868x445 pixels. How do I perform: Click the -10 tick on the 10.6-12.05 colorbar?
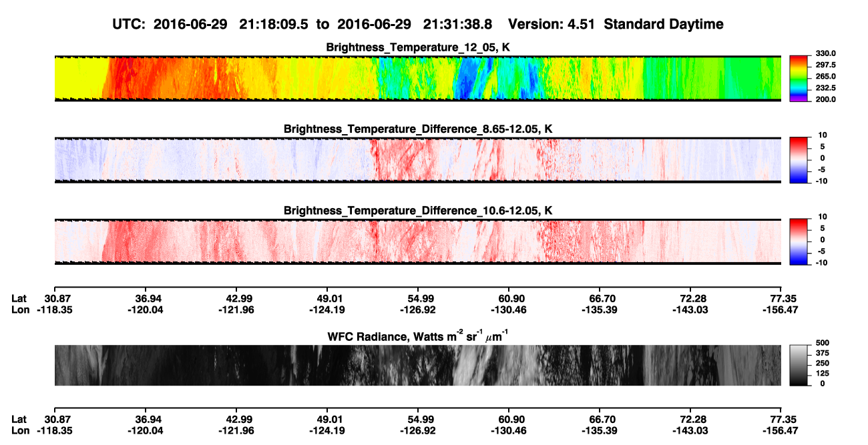821,263
